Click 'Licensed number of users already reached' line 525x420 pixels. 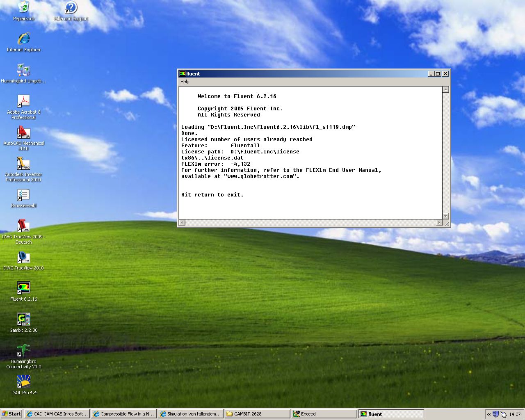[x=247, y=139]
